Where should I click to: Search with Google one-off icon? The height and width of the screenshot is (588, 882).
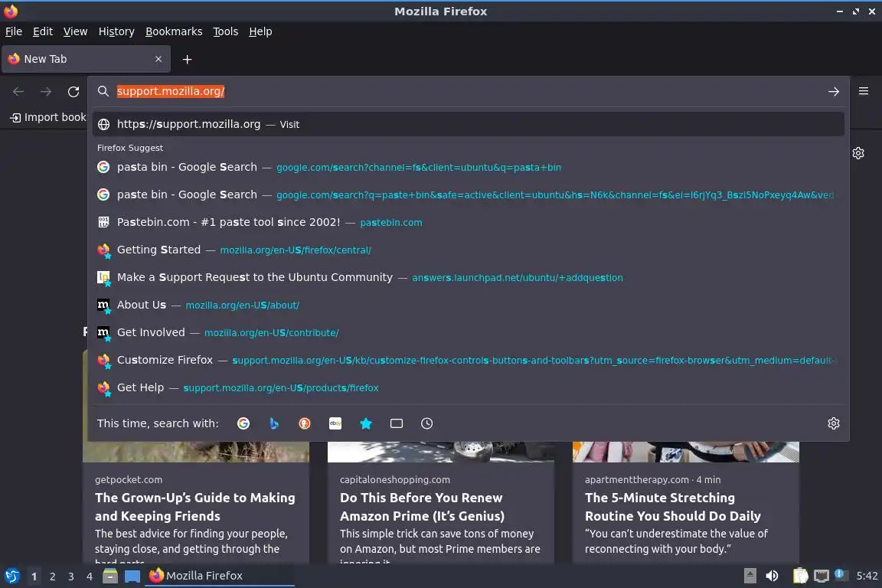pyautogui.click(x=243, y=423)
